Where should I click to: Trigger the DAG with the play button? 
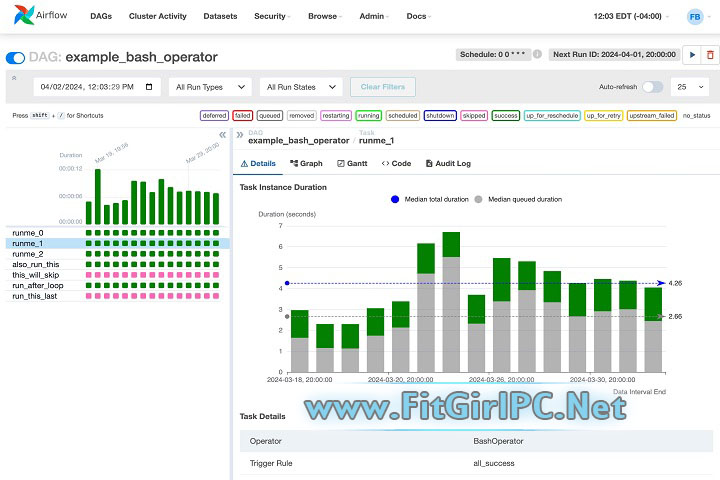point(692,54)
